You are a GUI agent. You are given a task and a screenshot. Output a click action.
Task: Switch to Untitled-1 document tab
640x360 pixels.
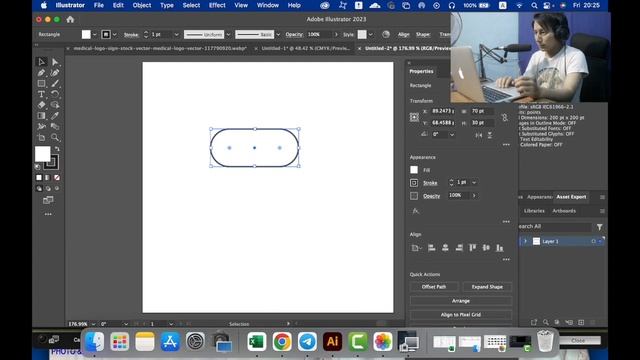pos(306,48)
